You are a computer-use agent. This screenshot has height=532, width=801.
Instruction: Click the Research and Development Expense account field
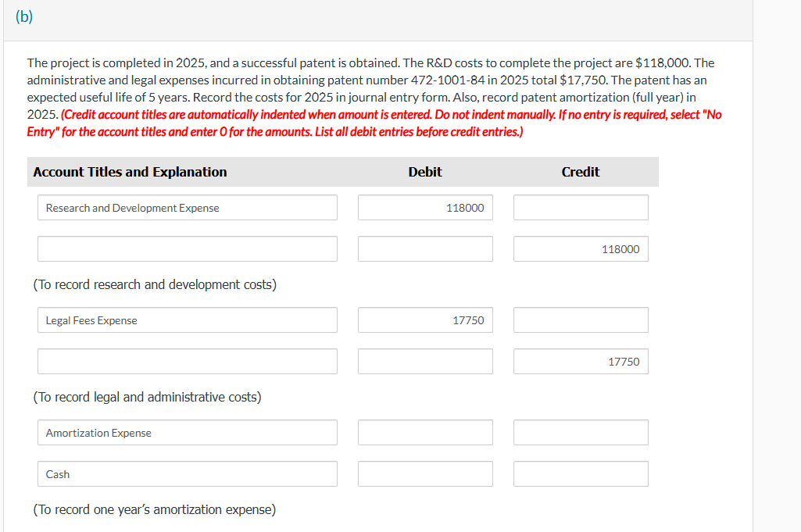pyautogui.click(x=187, y=207)
